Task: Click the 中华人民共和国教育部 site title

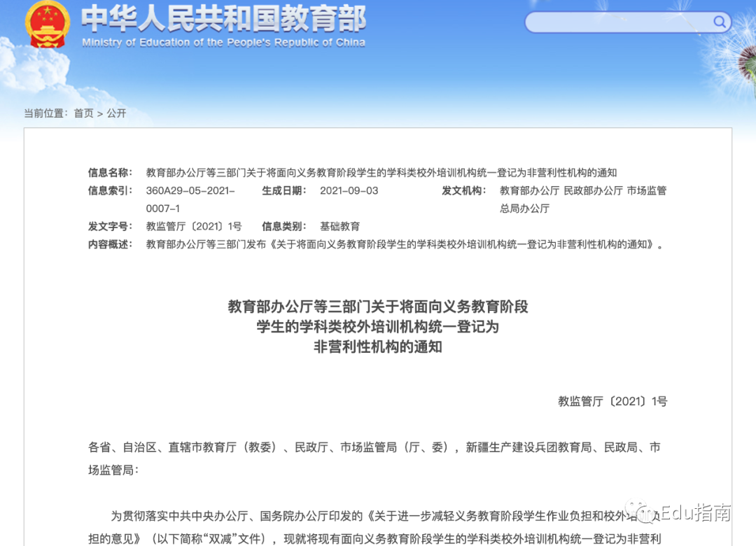Action: [224, 19]
